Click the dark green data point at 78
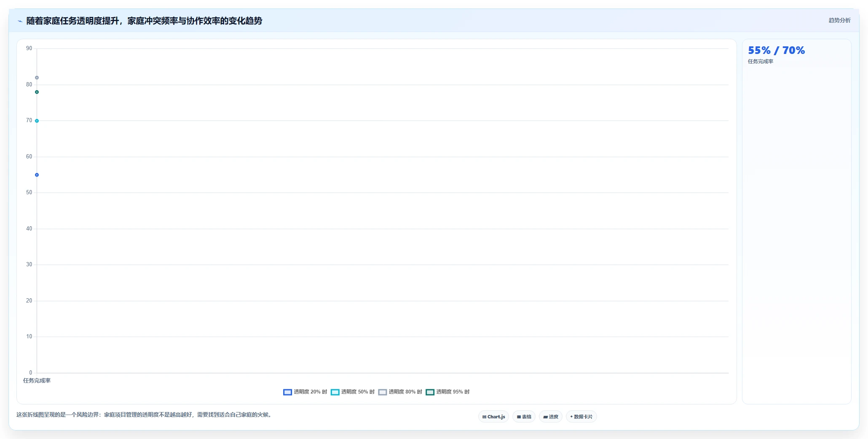This screenshot has height=439, width=868. 37,92
